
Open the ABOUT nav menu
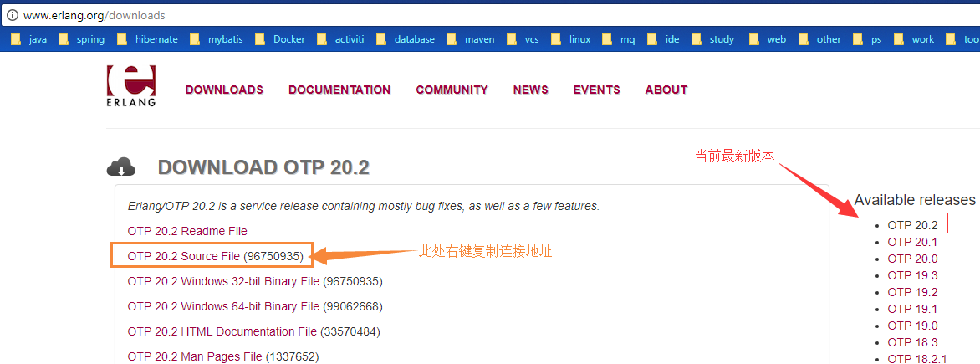666,90
